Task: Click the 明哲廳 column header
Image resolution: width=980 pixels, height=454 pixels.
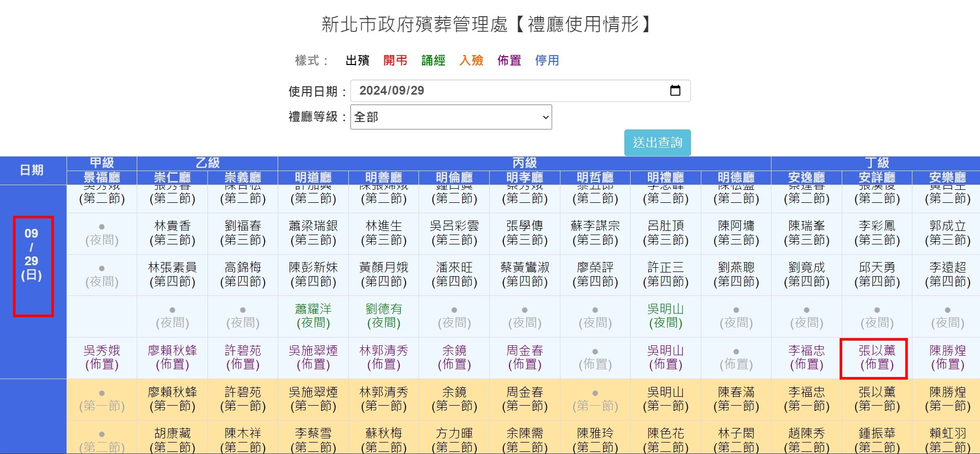Action: point(595,177)
